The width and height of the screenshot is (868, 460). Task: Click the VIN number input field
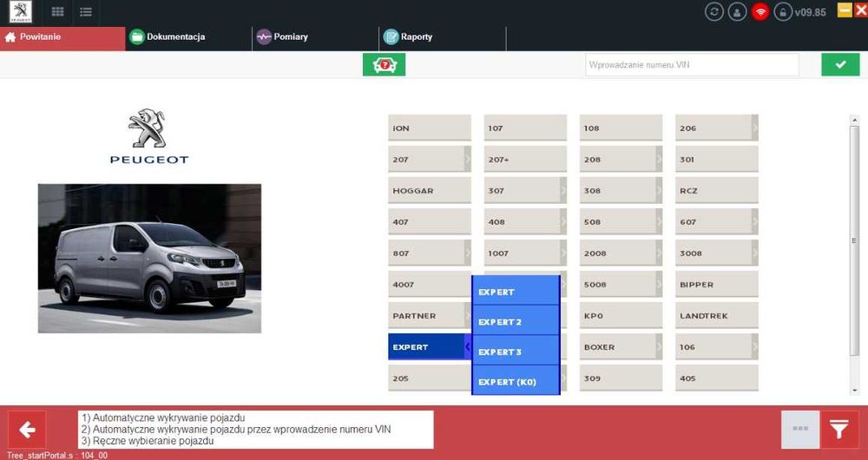pyautogui.click(x=692, y=65)
